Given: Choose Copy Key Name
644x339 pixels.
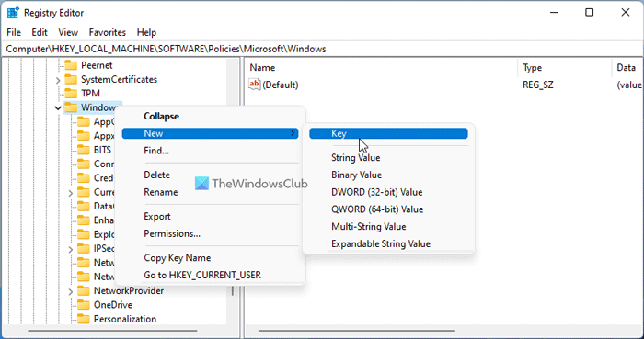Looking at the screenshot, I should (x=210, y=257).
